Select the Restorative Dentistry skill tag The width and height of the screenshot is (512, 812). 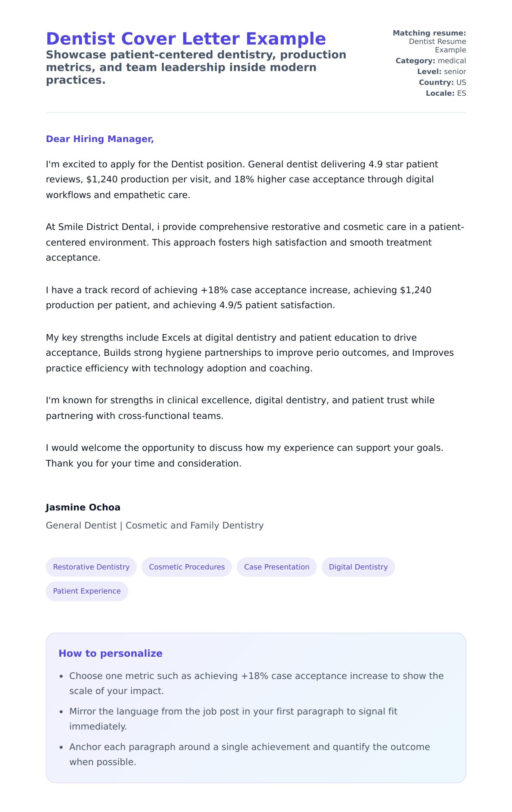click(x=91, y=567)
